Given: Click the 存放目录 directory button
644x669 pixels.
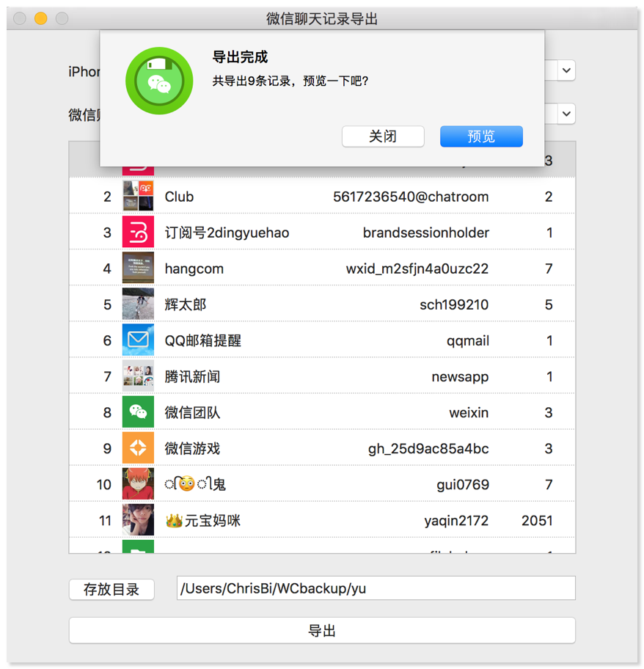Looking at the screenshot, I should [x=111, y=589].
